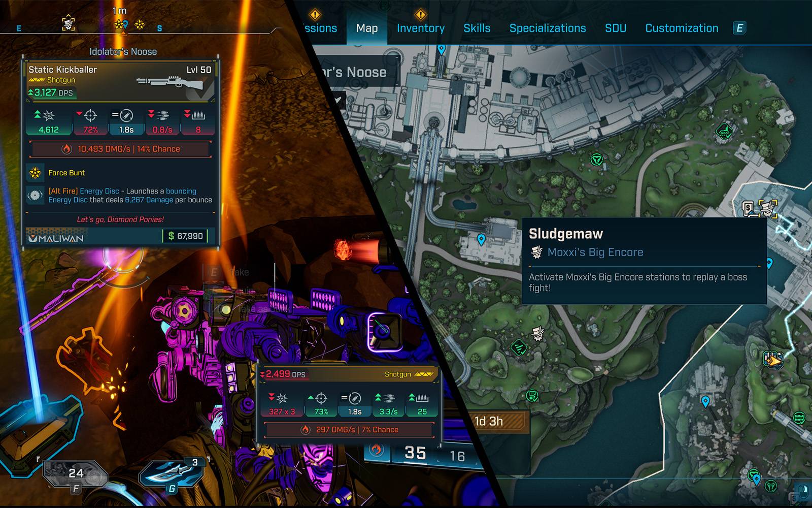Click the skull marker on the compass bar
Image resolution: width=812 pixels, height=508 pixels.
pos(69,23)
